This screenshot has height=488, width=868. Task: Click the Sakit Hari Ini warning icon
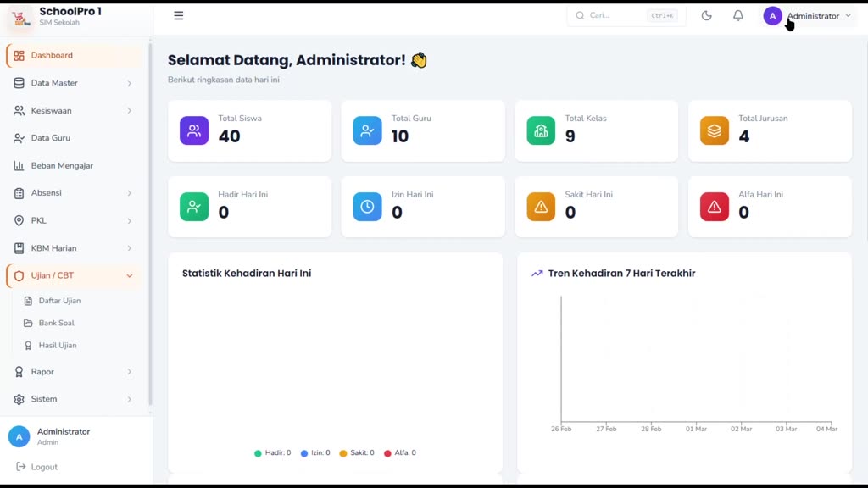point(541,207)
